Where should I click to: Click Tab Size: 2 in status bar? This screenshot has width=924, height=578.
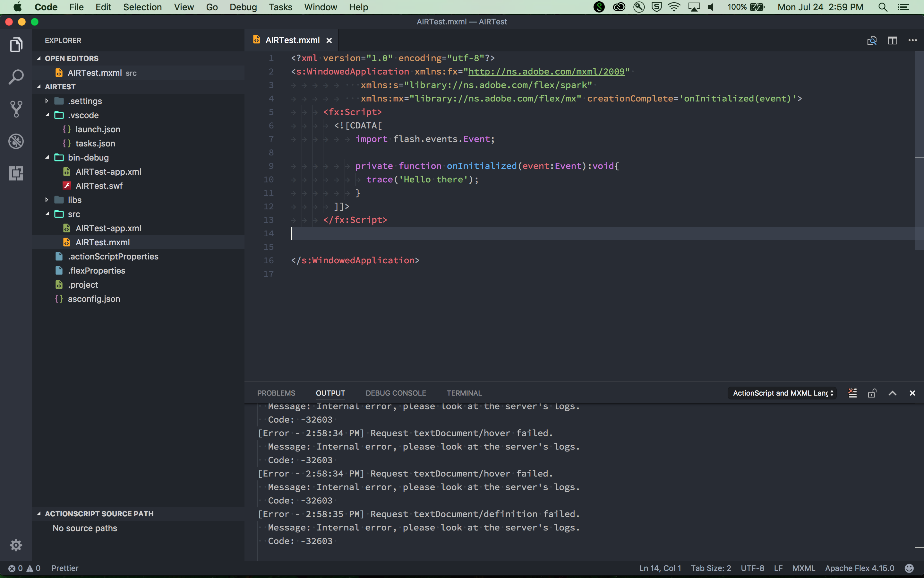(x=711, y=568)
